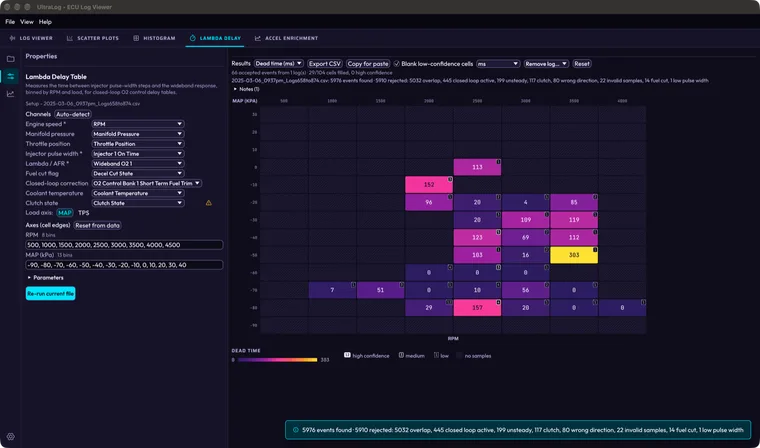Image resolution: width=760 pixels, height=448 pixels.
Task: Open the File menu
Action: (x=10, y=22)
